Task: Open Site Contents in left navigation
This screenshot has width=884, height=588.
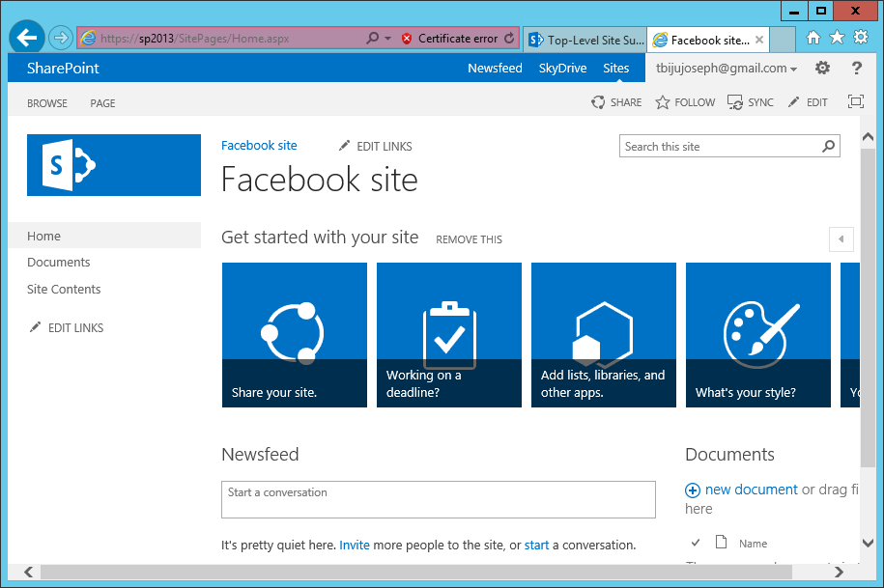Action: [x=64, y=290]
